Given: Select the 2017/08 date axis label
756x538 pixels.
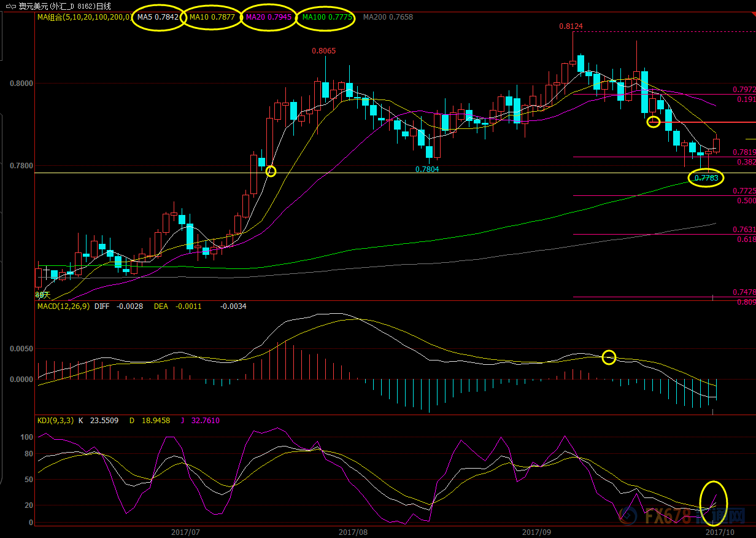Looking at the screenshot, I should (x=353, y=531).
